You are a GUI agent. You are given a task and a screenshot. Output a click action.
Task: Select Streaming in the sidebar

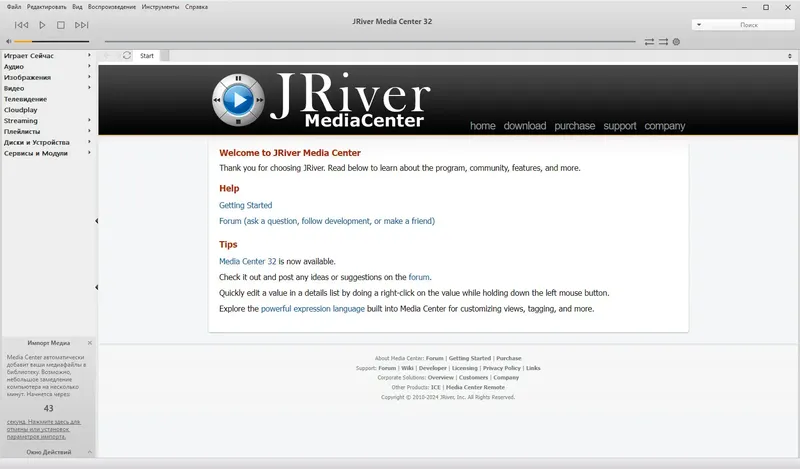point(20,120)
